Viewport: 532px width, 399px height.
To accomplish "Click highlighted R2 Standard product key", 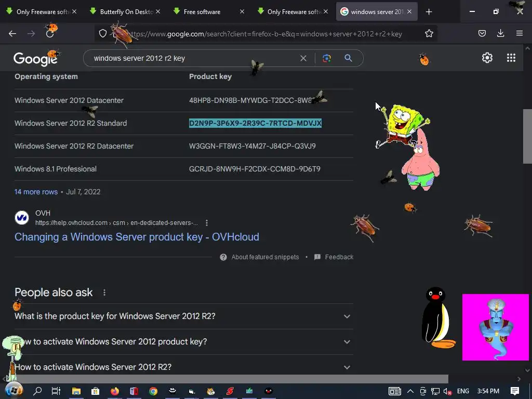I will (255, 123).
